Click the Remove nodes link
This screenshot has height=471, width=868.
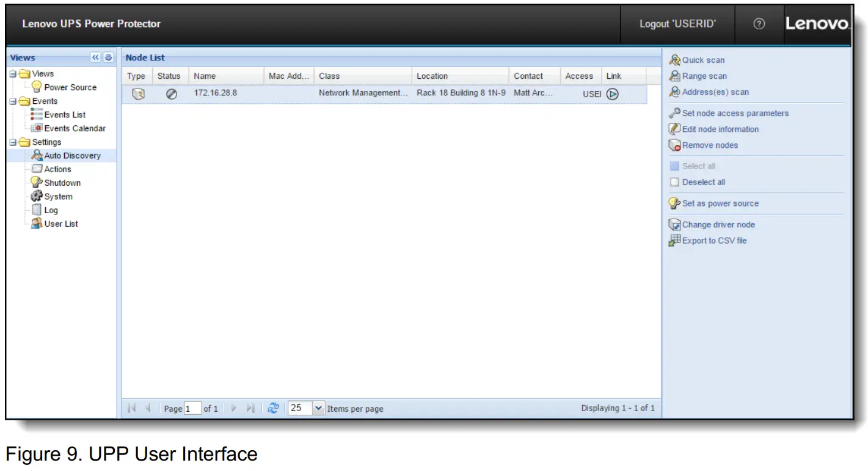(x=710, y=145)
